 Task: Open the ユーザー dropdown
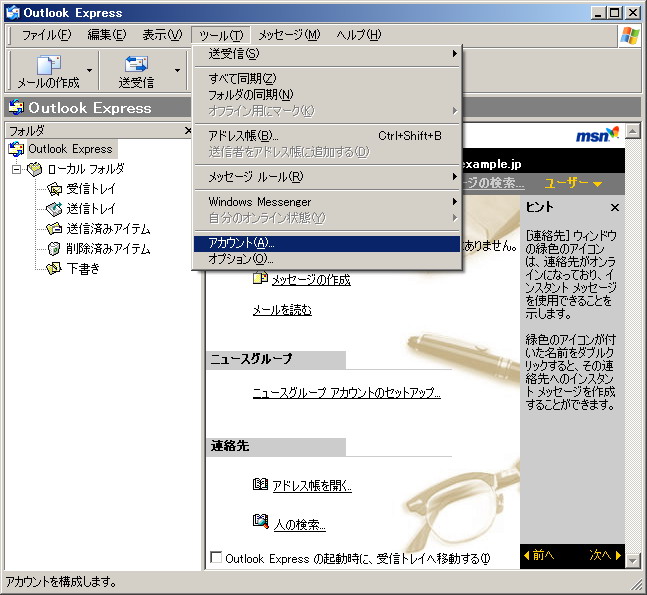pos(574,183)
